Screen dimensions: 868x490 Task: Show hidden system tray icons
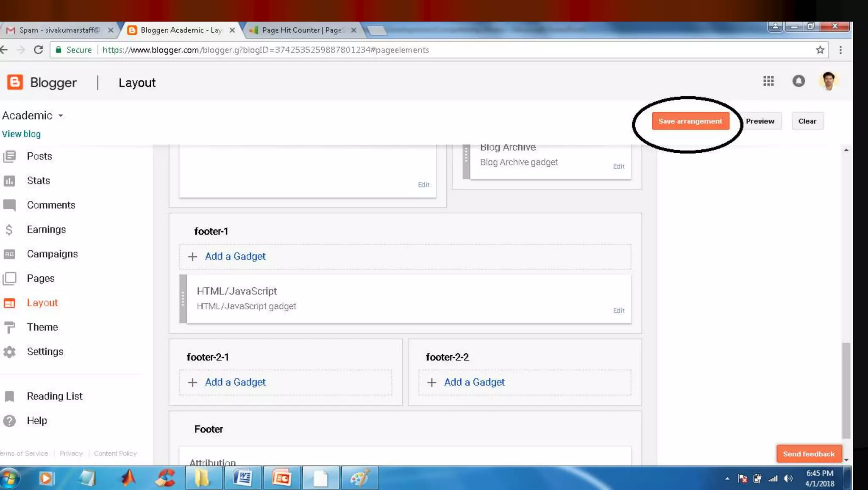727,479
